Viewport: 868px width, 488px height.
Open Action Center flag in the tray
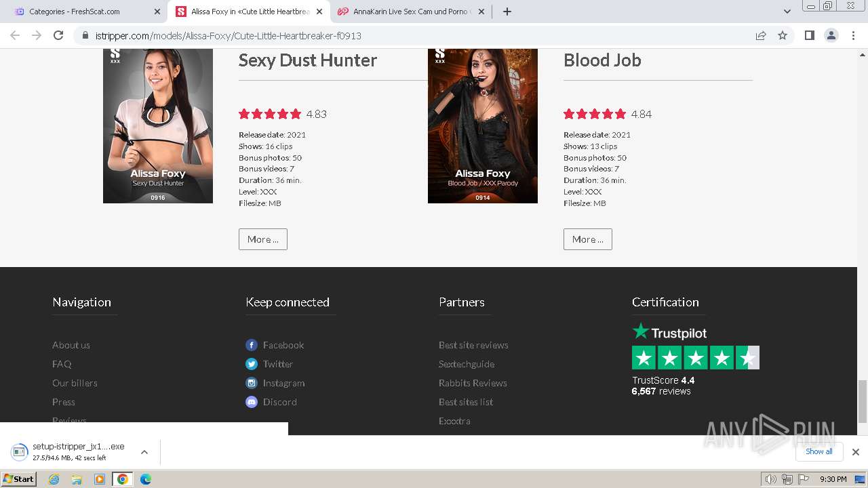[803, 479]
